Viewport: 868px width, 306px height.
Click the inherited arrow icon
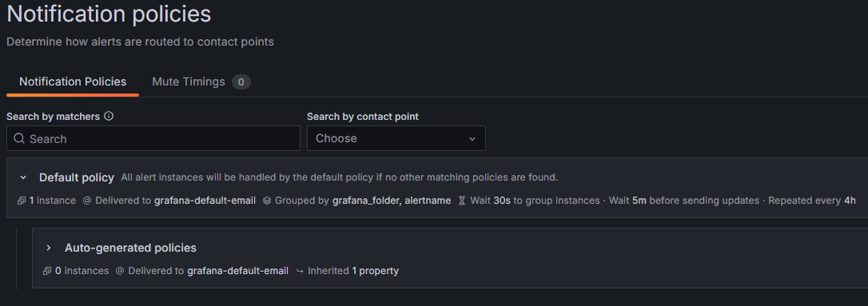[x=300, y=271]
